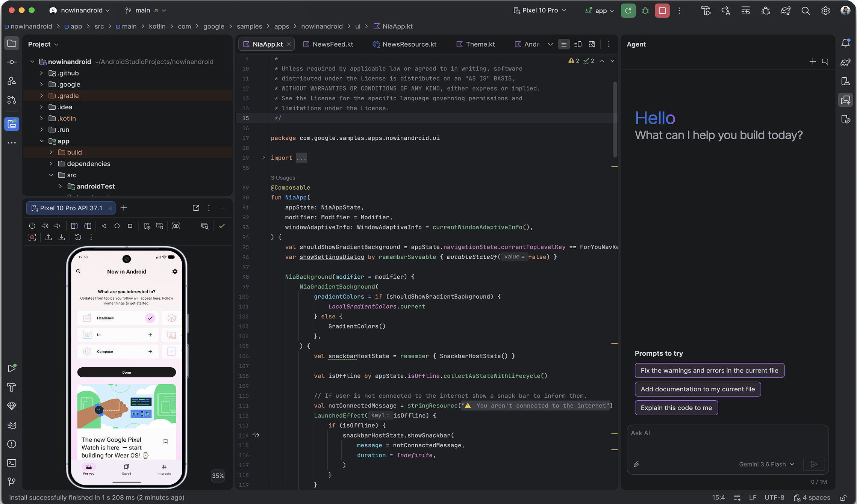Click "Explain this code to me" prompt
Image resolution: width=857 pixels, height=504 pixels.
click(676, 407)
